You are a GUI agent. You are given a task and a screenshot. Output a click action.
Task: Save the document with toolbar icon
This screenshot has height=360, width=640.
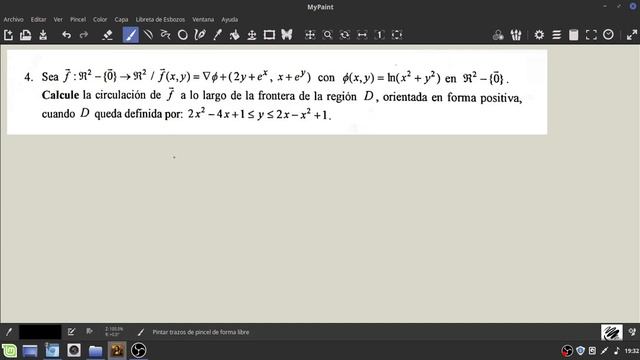pos(43,35)
